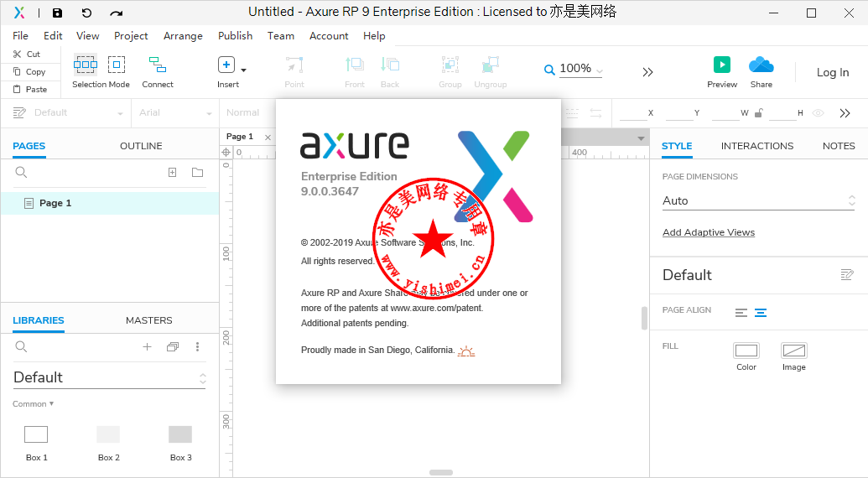Screen dimensions: 868x478
Task: Click the green Preview play button
Action: [x=722, y=65]
